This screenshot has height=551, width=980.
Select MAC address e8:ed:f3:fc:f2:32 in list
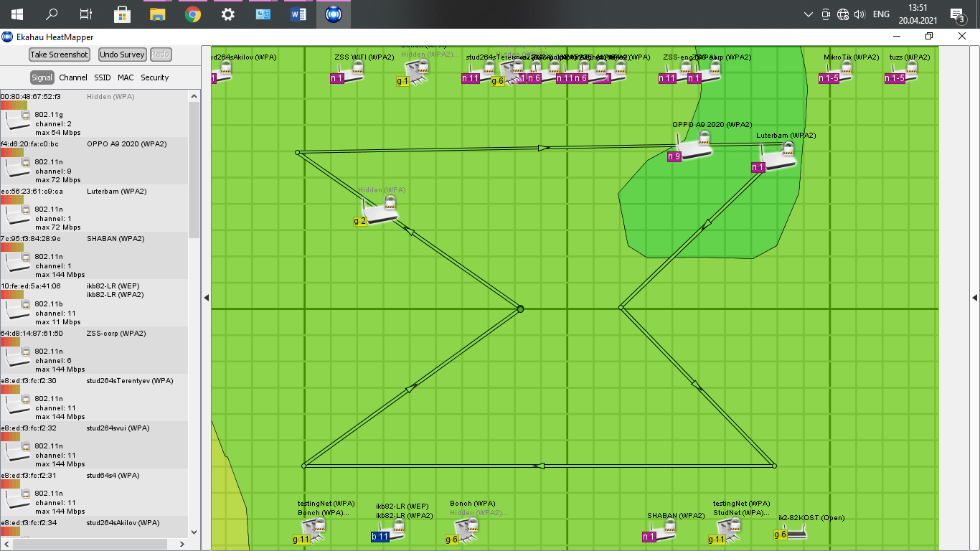(29, 428)
